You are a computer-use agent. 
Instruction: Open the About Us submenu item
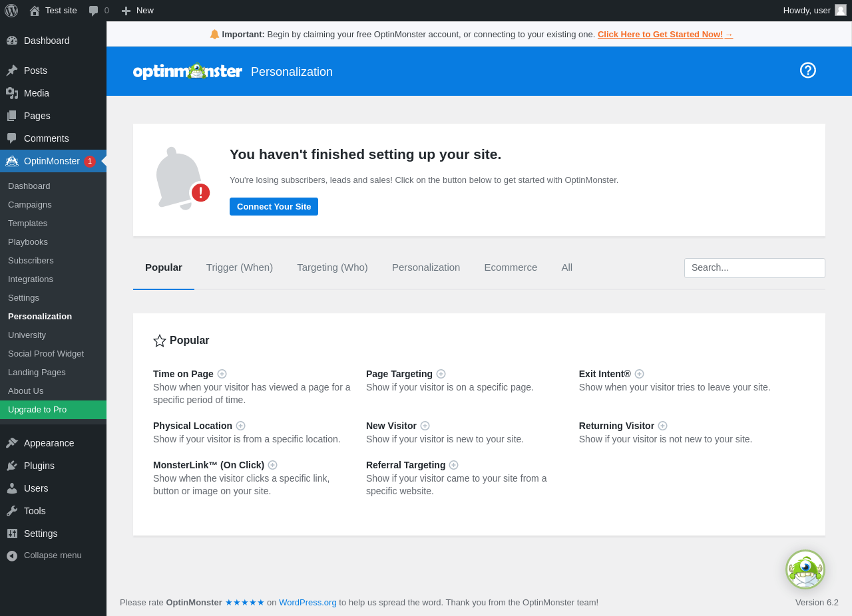[x=53, y=391]
